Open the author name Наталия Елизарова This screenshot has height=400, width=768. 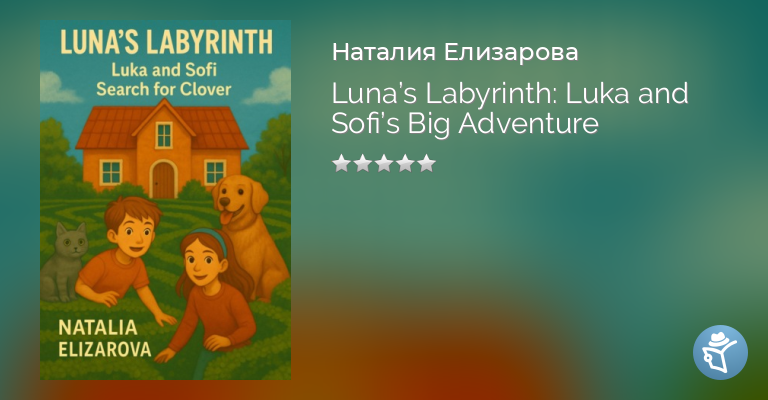[x=455, y=52]
